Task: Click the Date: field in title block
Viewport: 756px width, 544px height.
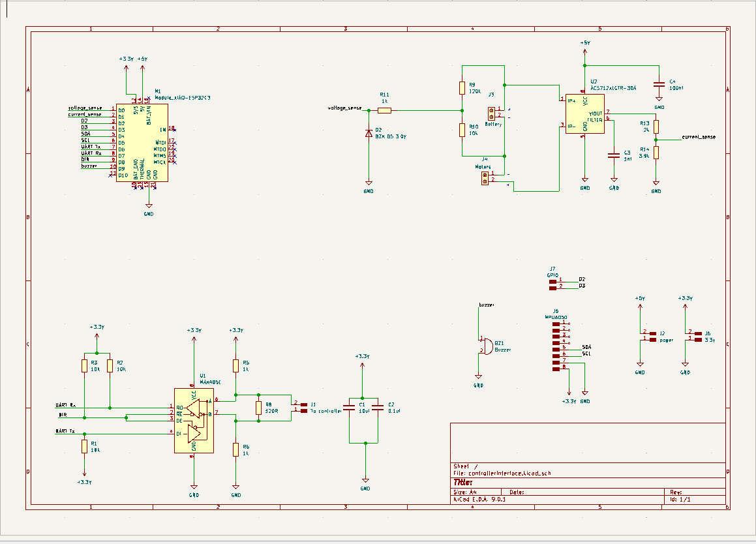Action: tap(517, 492)
